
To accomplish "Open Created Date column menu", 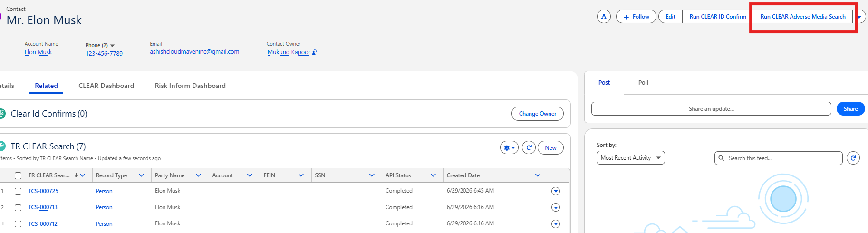I will 538,175.
